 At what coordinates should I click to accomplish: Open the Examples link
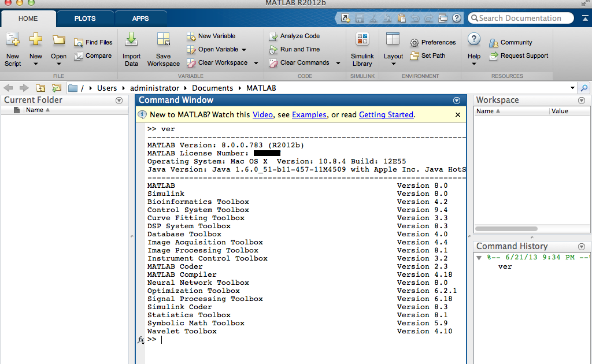coord(309,114)
